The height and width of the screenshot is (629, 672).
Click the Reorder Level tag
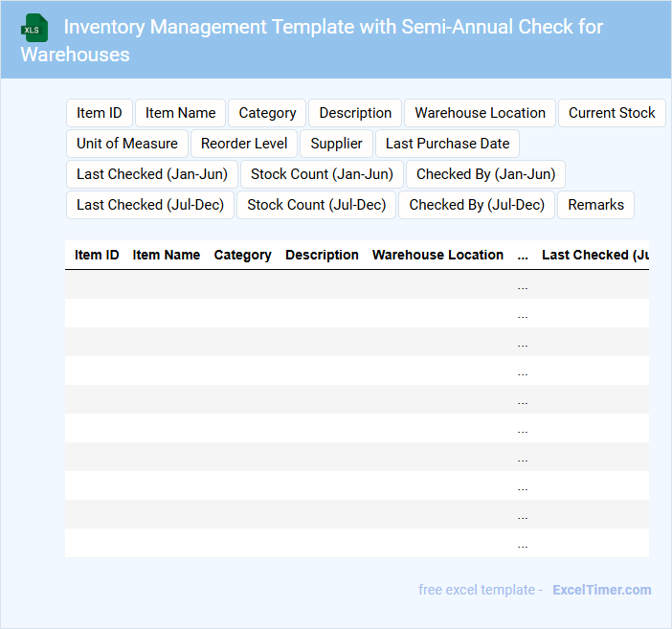244,144
